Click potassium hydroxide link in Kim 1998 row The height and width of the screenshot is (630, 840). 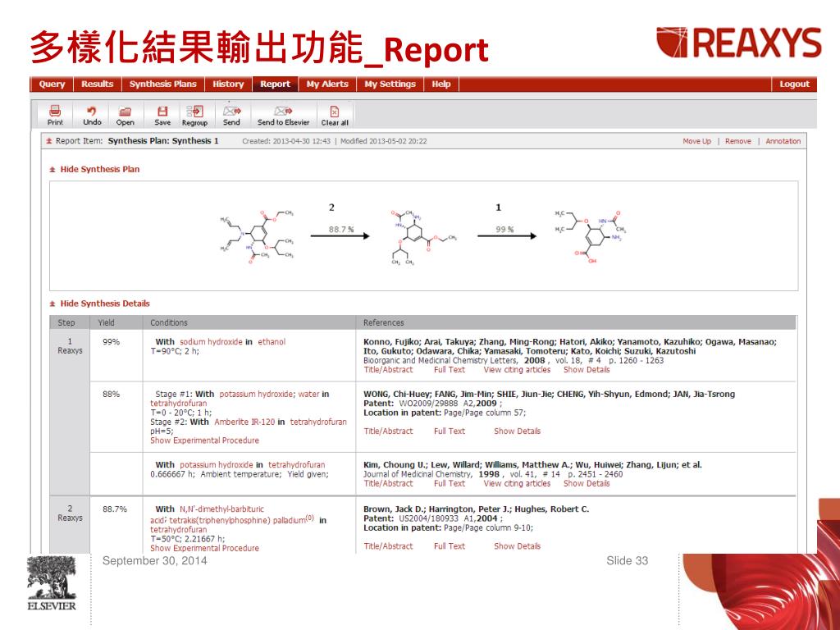click(x=217, y=465)
